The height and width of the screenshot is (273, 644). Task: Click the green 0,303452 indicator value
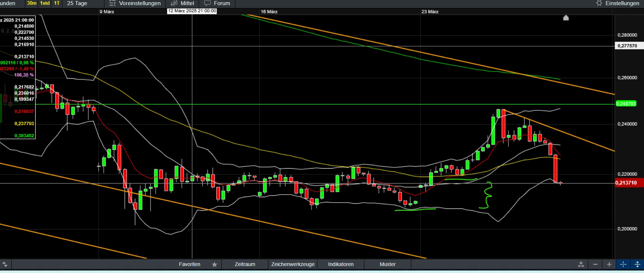[x=24, y=136]
